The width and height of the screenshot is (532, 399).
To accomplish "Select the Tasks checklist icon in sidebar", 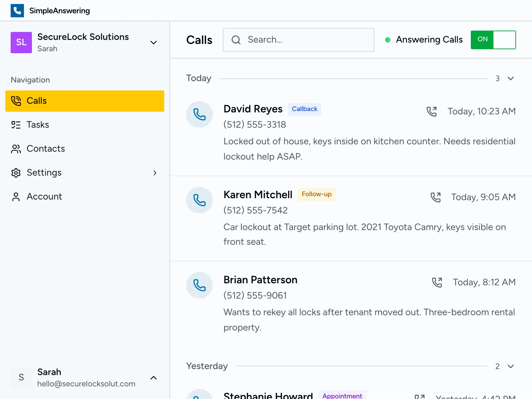I will tap(16, 125).
